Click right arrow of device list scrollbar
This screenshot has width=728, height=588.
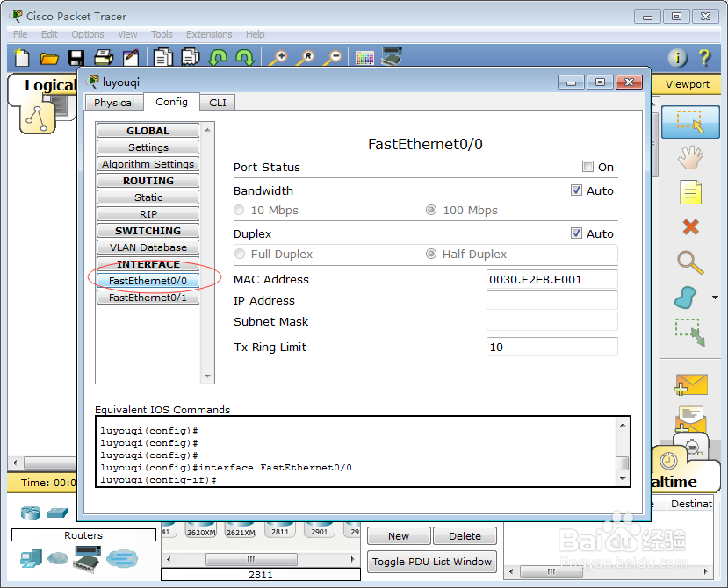pyautogui.click(x=353, y=559)
